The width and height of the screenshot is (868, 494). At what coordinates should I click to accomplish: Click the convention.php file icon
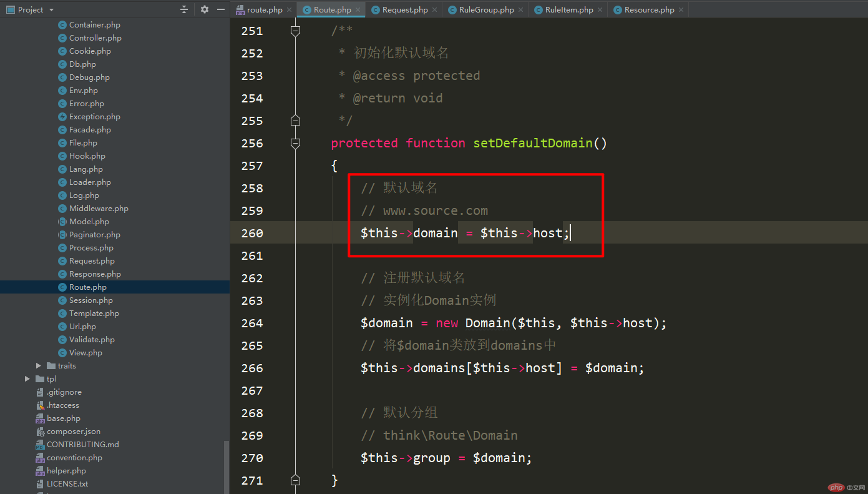pos(40,458)
